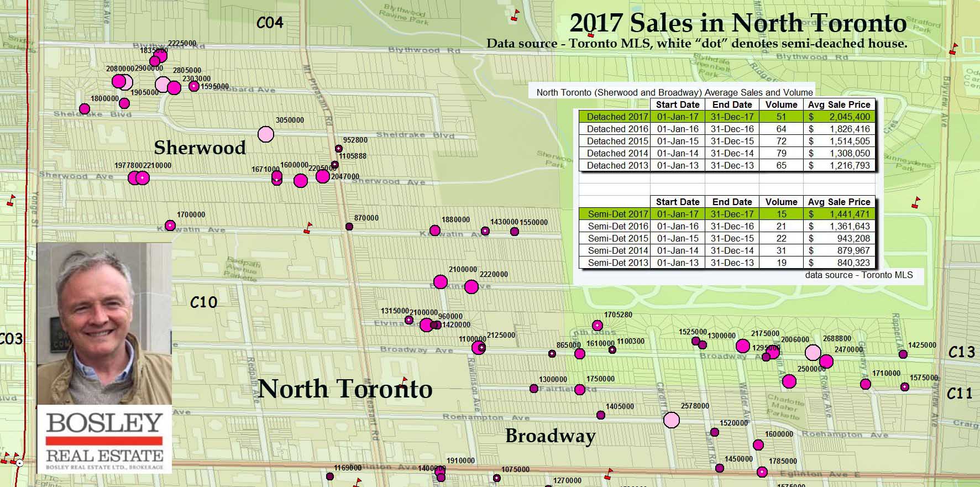Select the 1425000 sale marker
Viewport: 980px width, 487px height.
pos(903,354)
